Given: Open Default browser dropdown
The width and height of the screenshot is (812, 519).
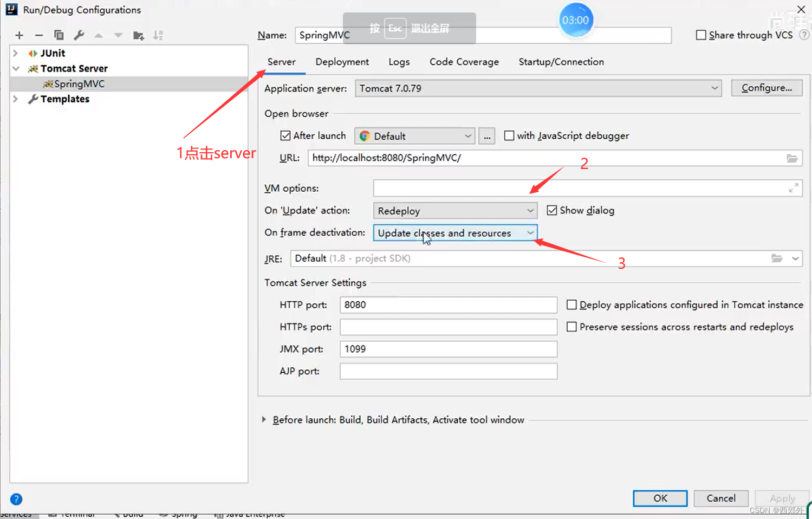Looking at the screenshot, I should click(x=415, y=136).
